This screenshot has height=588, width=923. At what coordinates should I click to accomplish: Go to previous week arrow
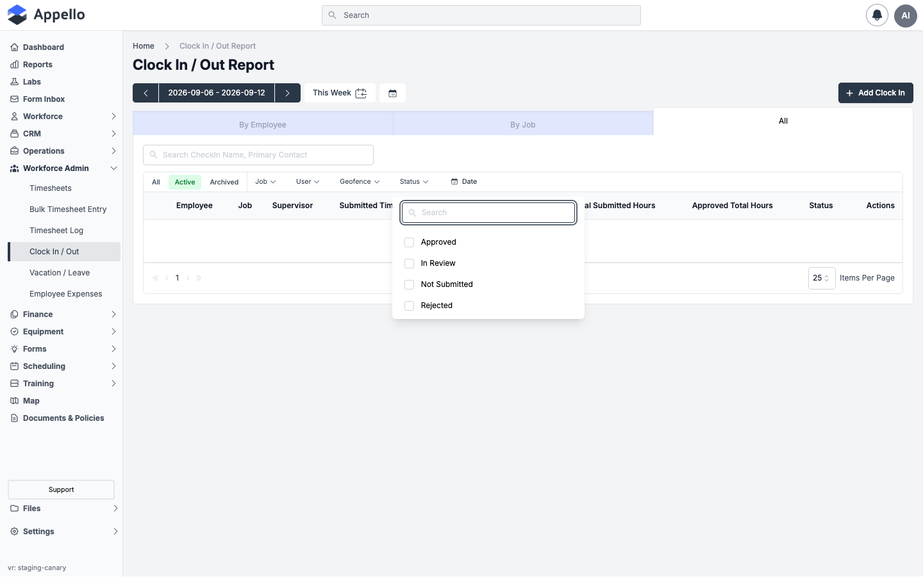[146, 93]
